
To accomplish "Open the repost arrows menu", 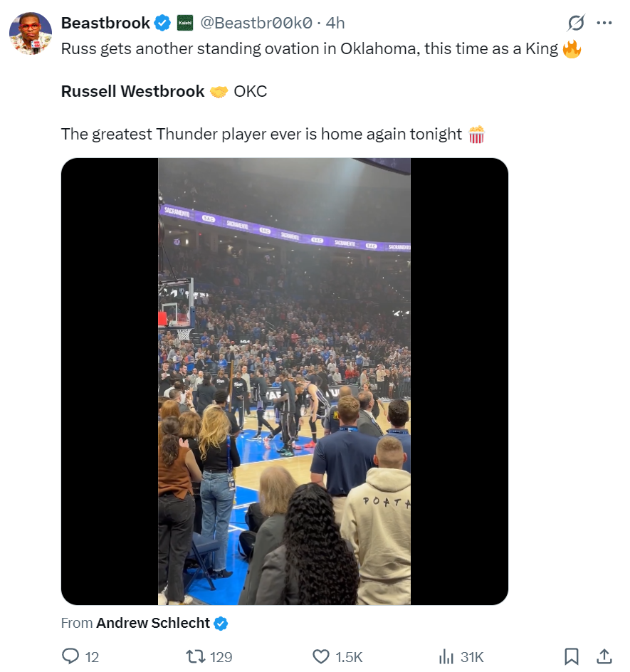I will tap(195, 656).
